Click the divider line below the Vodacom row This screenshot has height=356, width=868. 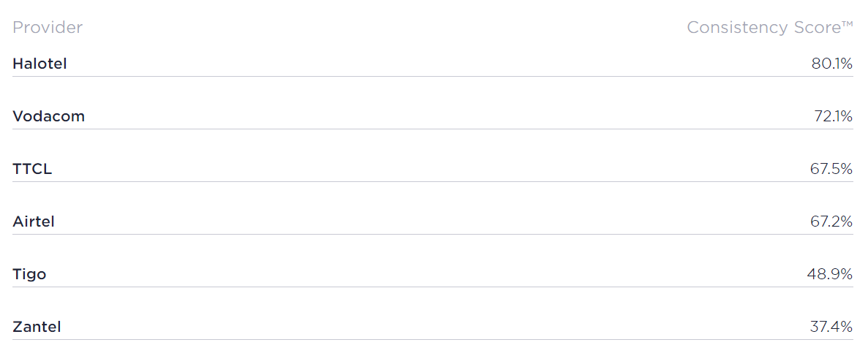[432, 129]
